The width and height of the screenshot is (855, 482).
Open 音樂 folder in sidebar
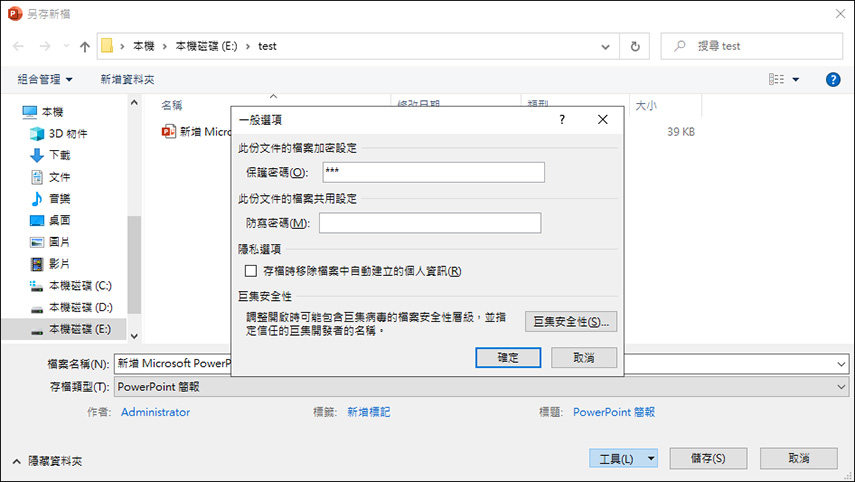click(x=59, y=198)
